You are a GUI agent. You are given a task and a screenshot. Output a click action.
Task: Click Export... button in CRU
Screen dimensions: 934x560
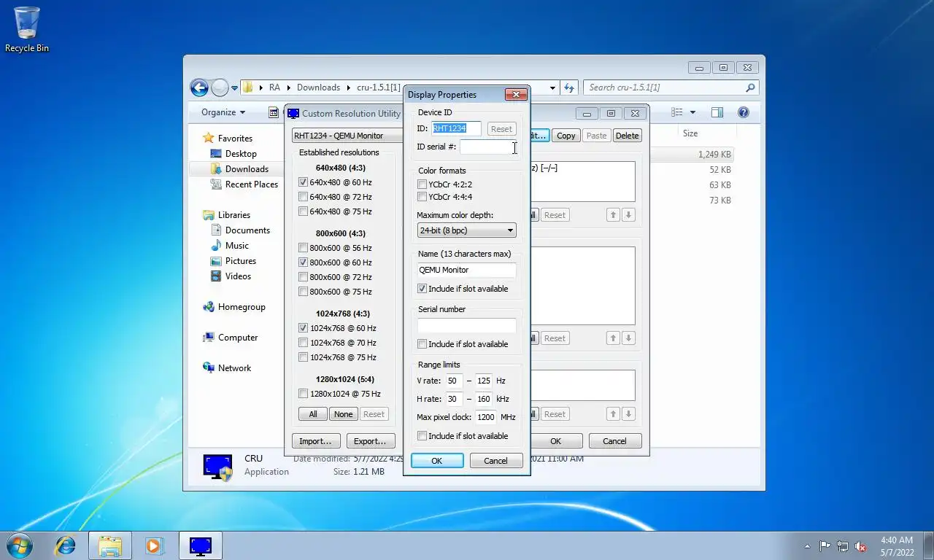[x=371, y=441]
